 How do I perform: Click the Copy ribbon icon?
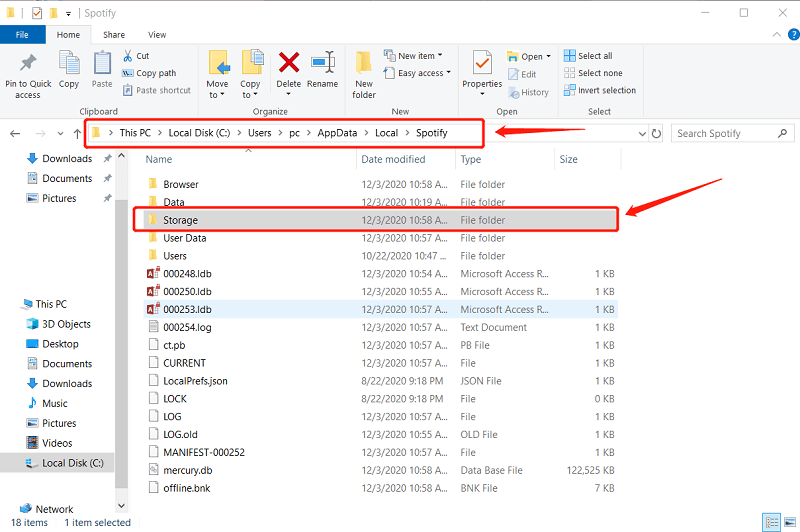coord(69,63)
